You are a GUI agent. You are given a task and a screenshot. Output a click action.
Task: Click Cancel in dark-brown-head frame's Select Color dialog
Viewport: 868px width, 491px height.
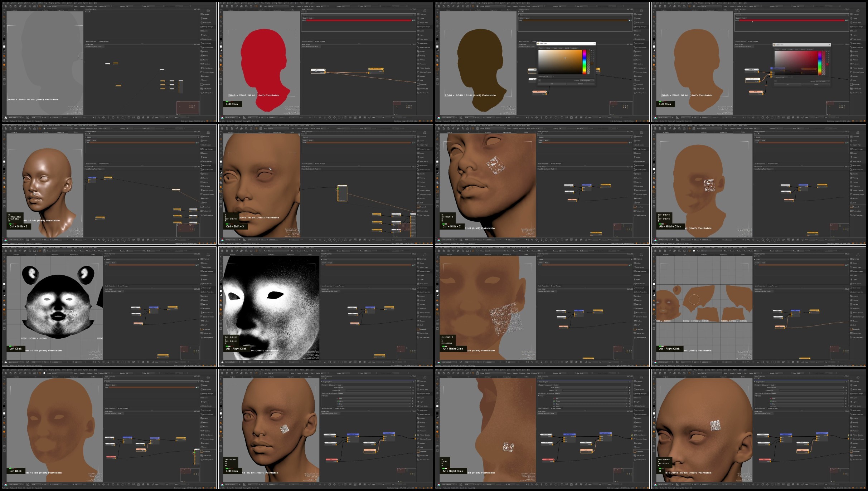click(x=581, y=84)
